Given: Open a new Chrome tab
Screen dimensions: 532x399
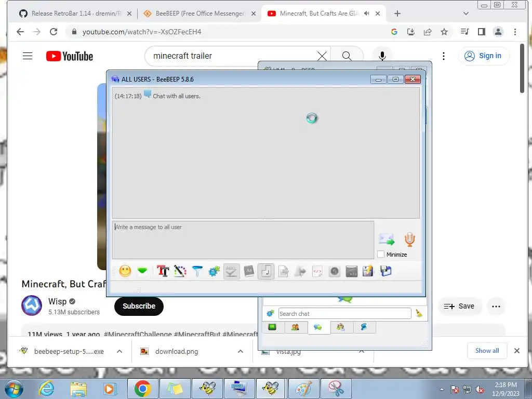Looking at the screenshot, I should pyautogui.click(x=397, y=14).
